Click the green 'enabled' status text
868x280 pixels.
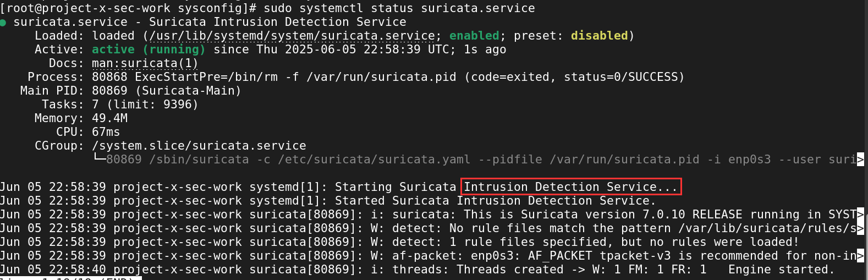tap(474, 36)
